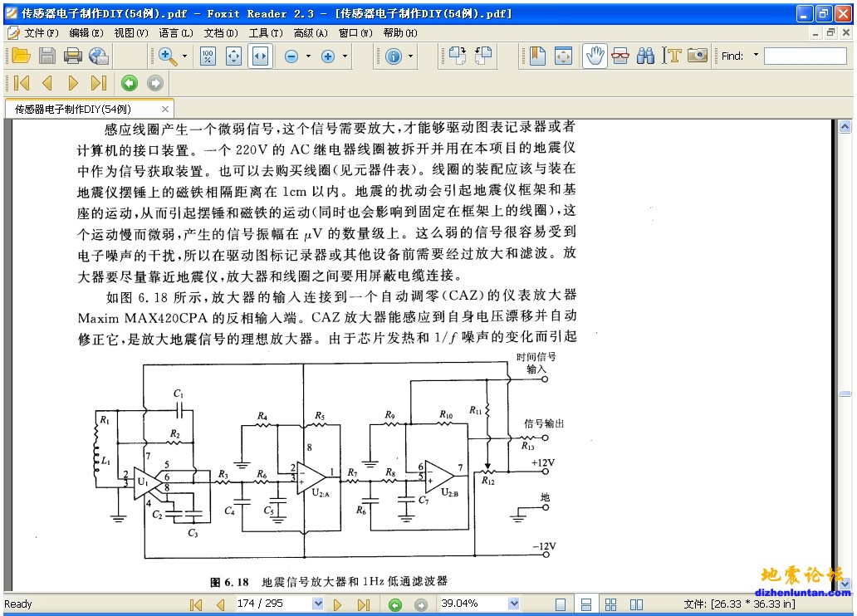Click the full screen view icon
This screenshot has height=616, width=857.
[x=564, y=56]
